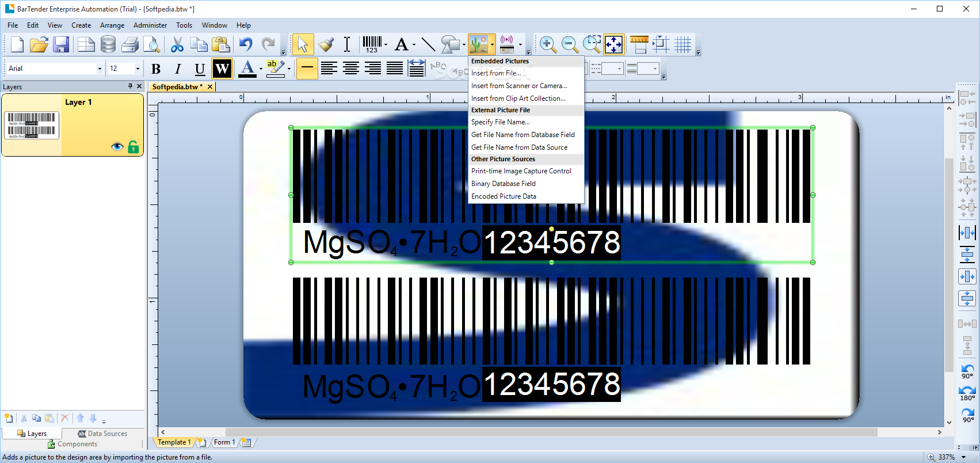Toggle italic formatting

(178, 69)
